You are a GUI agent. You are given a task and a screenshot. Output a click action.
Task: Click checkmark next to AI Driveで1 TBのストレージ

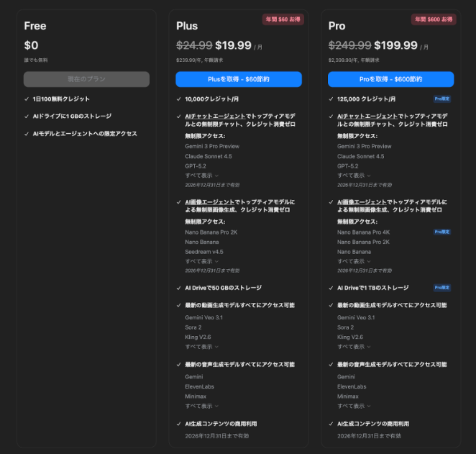[x=331, y=288]
